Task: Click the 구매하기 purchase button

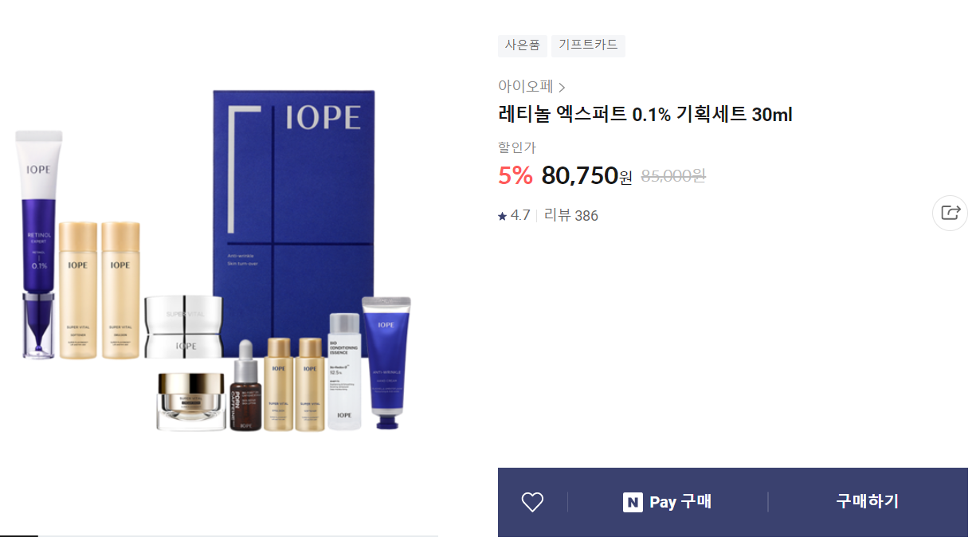Action: (x=868, y=502)
